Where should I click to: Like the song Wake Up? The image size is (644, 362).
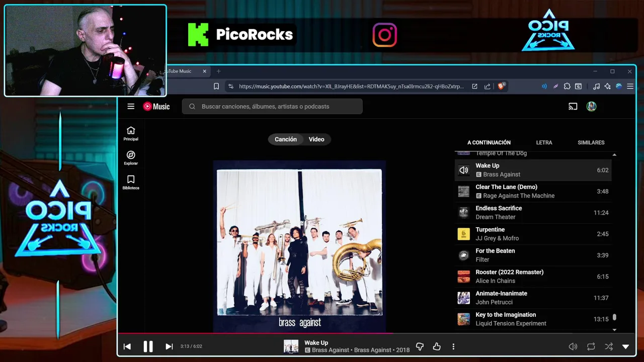pos(437,346)
